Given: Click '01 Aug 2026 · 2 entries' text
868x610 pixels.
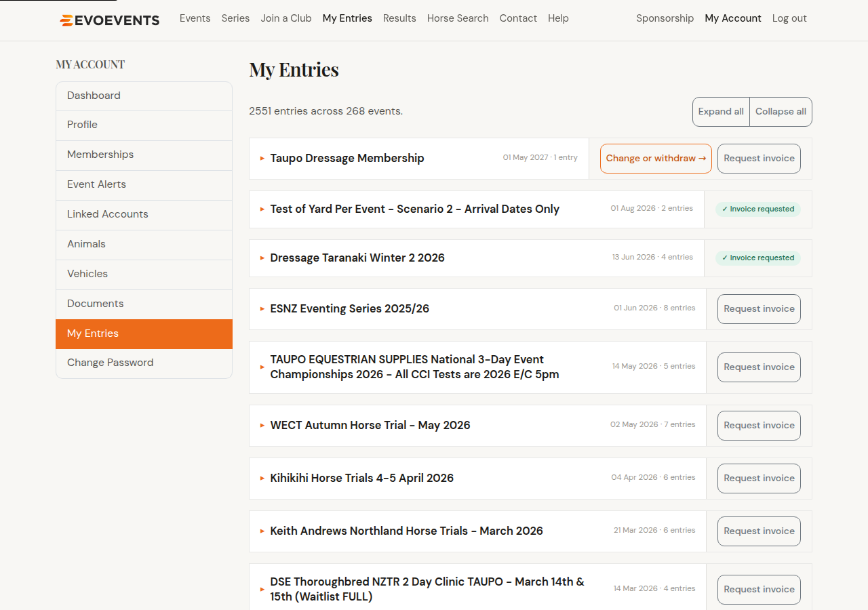Looking at the screenshot, I should (652, 209).
